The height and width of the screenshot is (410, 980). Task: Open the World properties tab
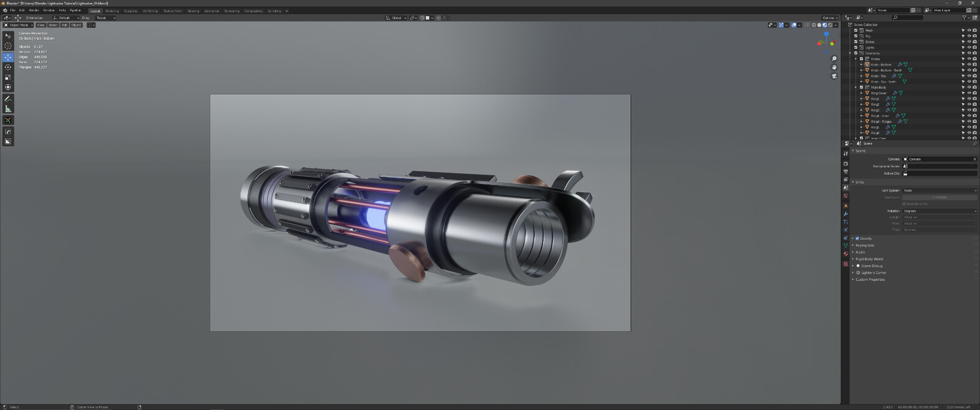pyautogui.click(x=845, y=196)
